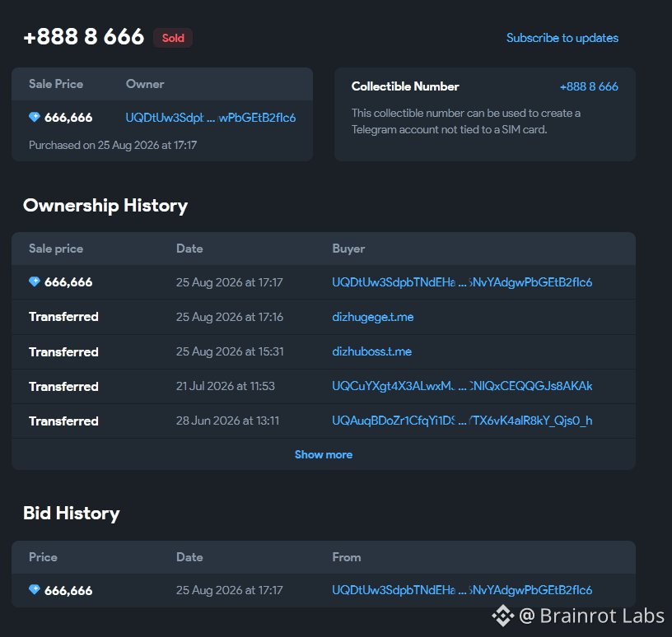The height and width of the screenshot is (637, 672).
Task: Select the Transferred entry dated 28 Jun 2026
Action: click(x=63, y=421)
